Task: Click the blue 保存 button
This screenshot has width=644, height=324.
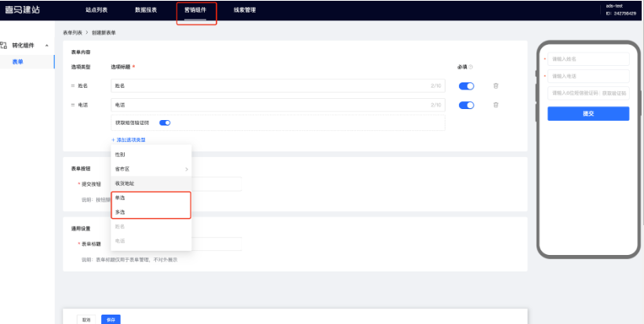Action: click(111, 319)
